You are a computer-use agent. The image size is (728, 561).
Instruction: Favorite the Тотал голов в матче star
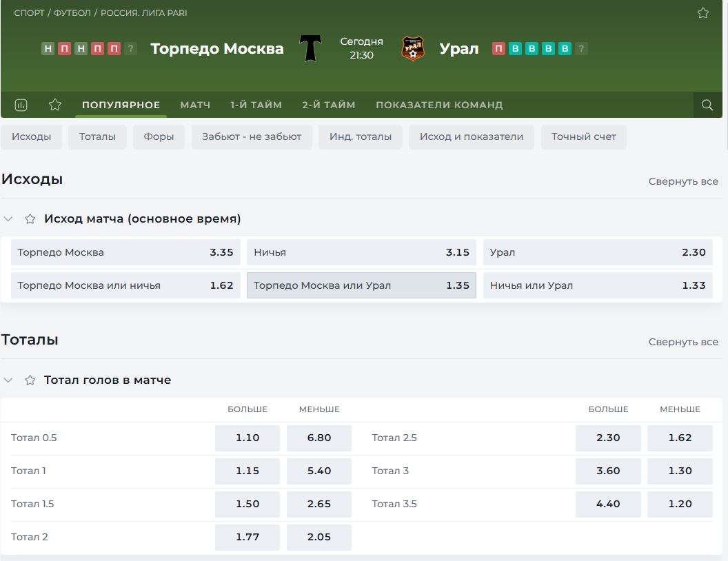click(30, 380)
